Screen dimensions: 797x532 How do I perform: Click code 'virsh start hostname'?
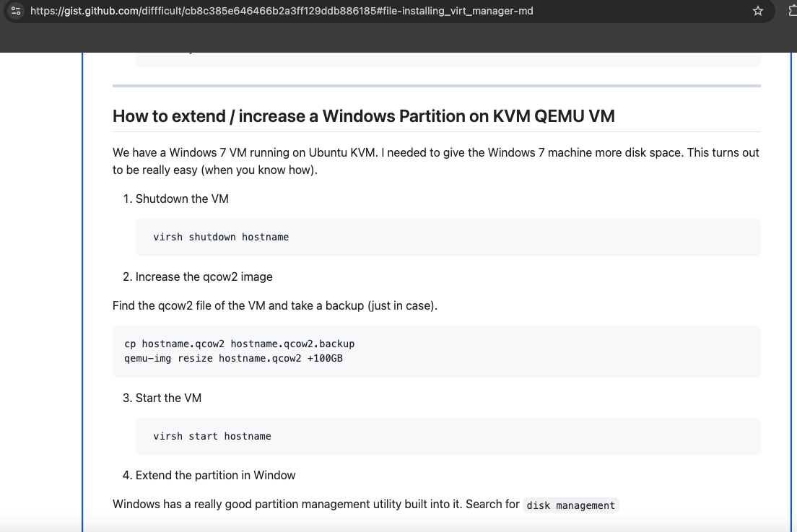[212, 436]
